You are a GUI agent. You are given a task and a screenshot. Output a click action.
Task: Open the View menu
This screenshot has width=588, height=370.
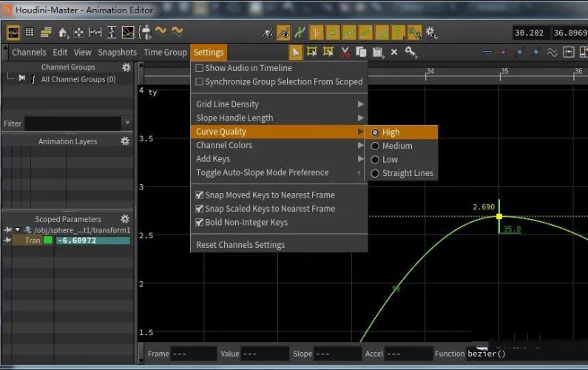click(x=83, y=52)
